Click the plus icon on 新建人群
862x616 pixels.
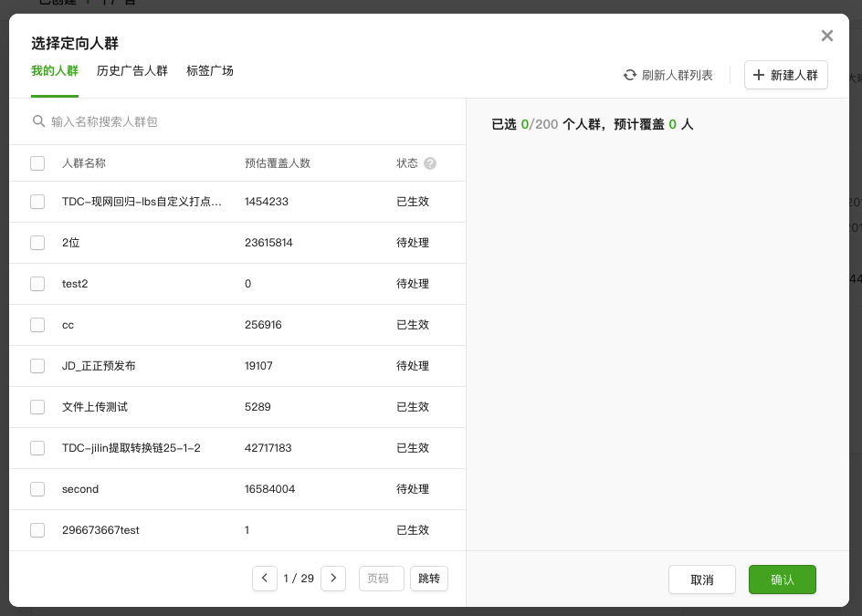[759, 75]
